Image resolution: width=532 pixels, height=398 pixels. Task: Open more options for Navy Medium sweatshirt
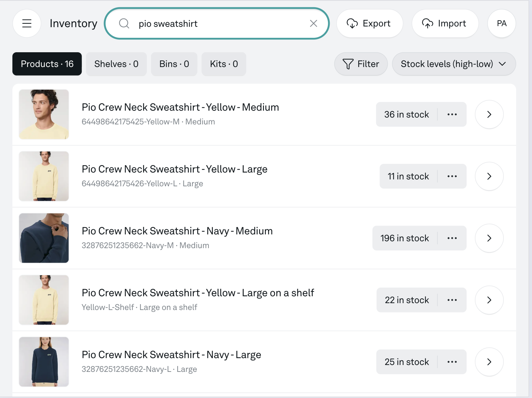pyautogui.click(x=452, y=238)
